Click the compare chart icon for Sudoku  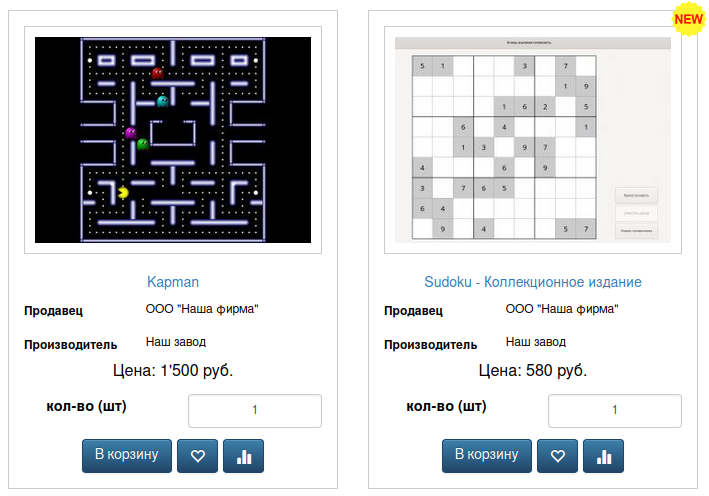(604, 456)
